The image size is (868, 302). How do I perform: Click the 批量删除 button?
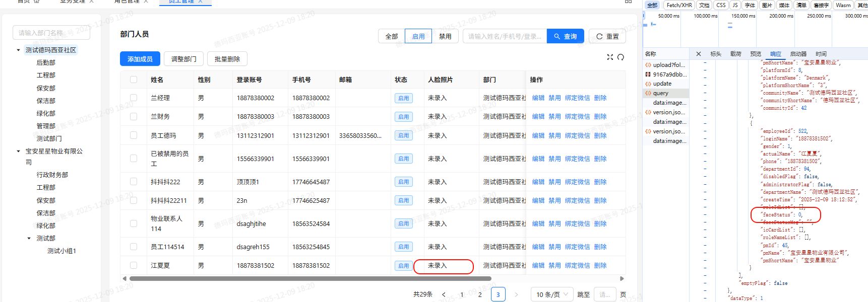[227, 59]
